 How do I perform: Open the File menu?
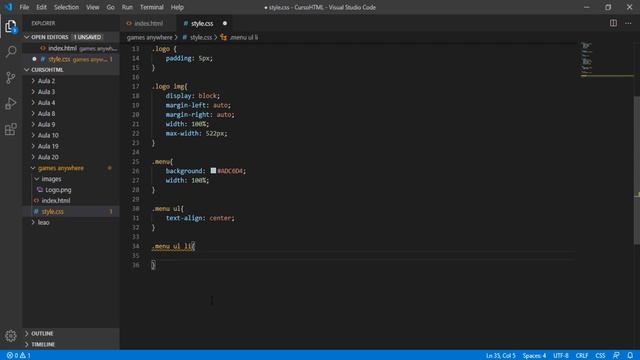24,7
